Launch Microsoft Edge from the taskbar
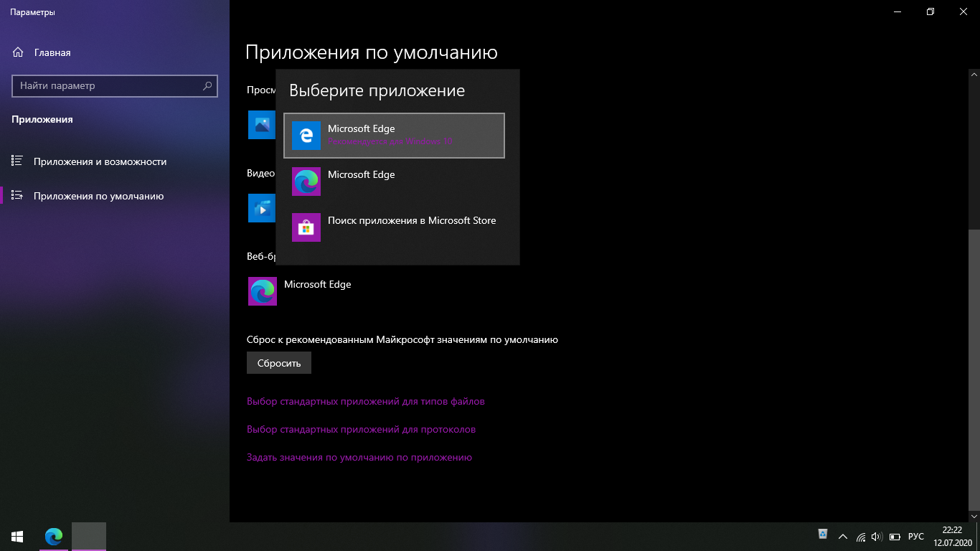980x551 pixels. point(54,537)
